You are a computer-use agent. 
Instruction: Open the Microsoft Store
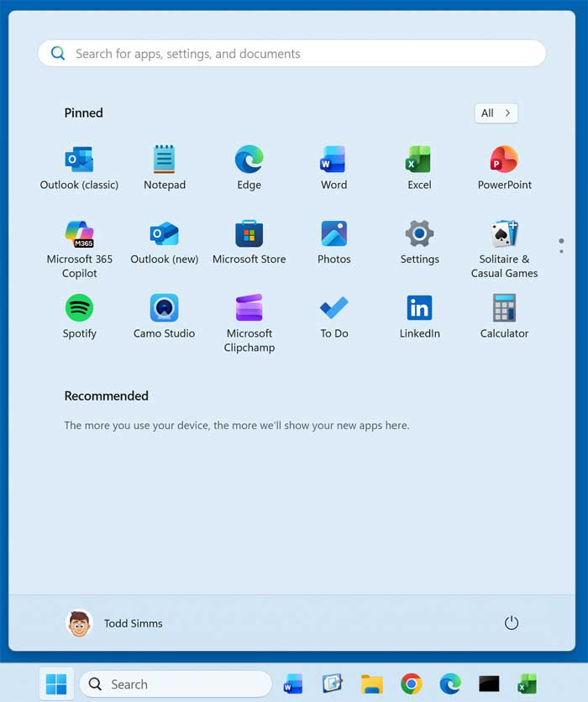[x=249, y=244]
